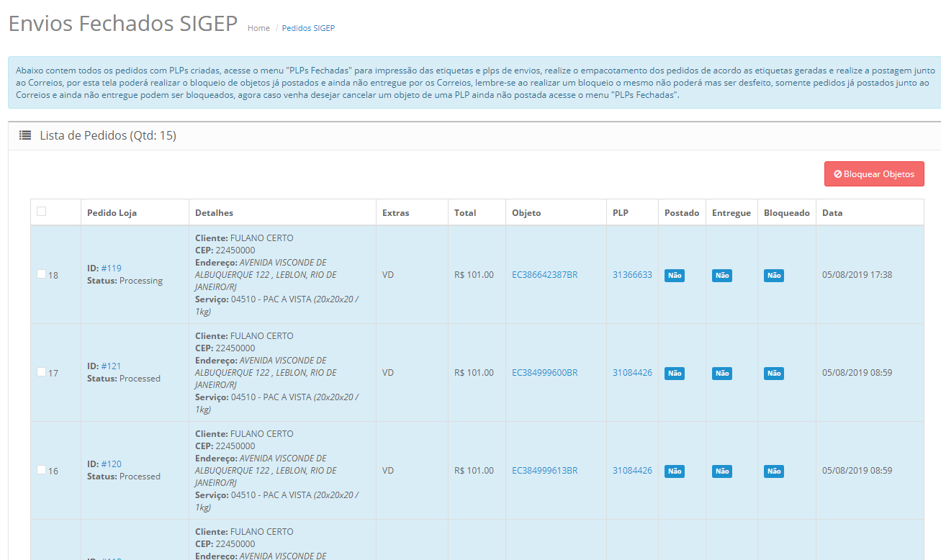
Task: Click the Postado 'Não' badge for order #119
Action: pyautogui.click(x=675, y=276)
